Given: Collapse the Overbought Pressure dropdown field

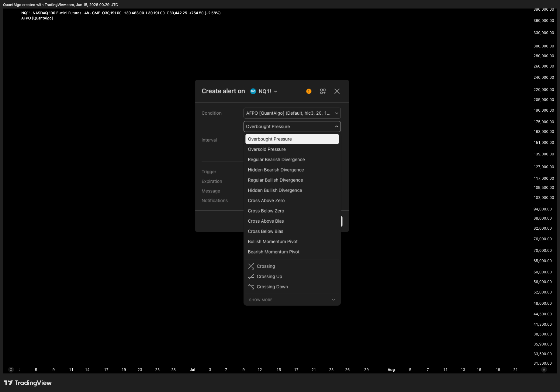Looking at the screenshot, I should point(292,127).
